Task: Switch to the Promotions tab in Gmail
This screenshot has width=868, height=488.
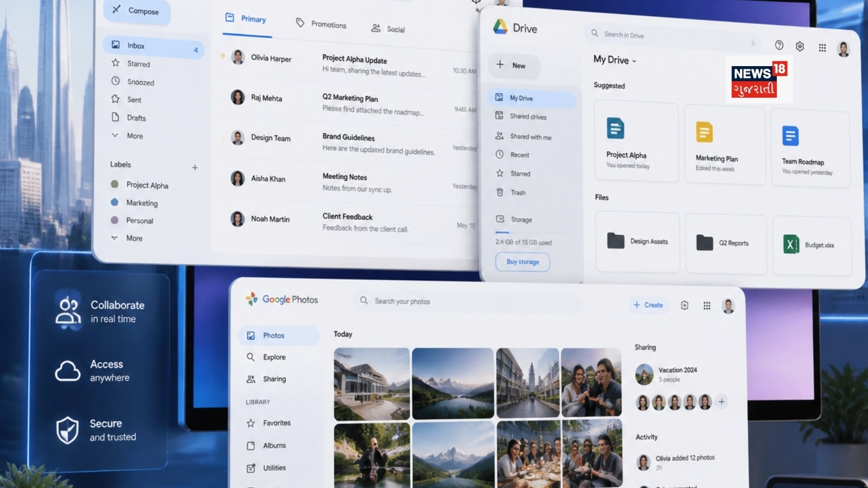Action: coord(321,24)
